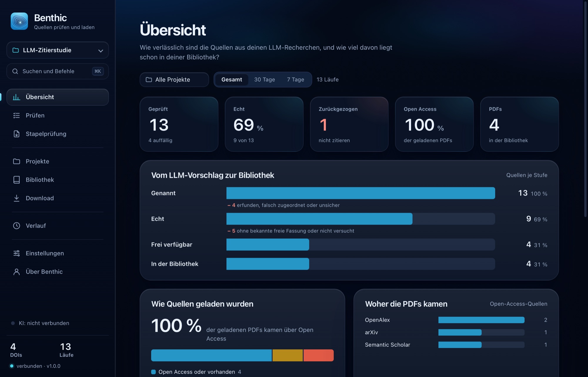Click the checklist icon beside Prüfen
Screen dimensions: 588x377
(16, 115)
